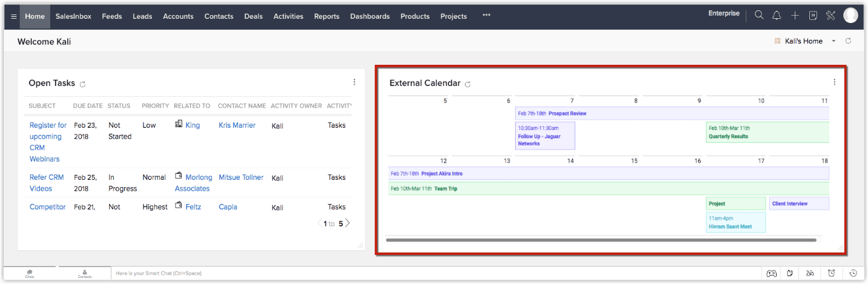Refresh the External Calendar component
868x284 pixels.
tap(467, 84)
